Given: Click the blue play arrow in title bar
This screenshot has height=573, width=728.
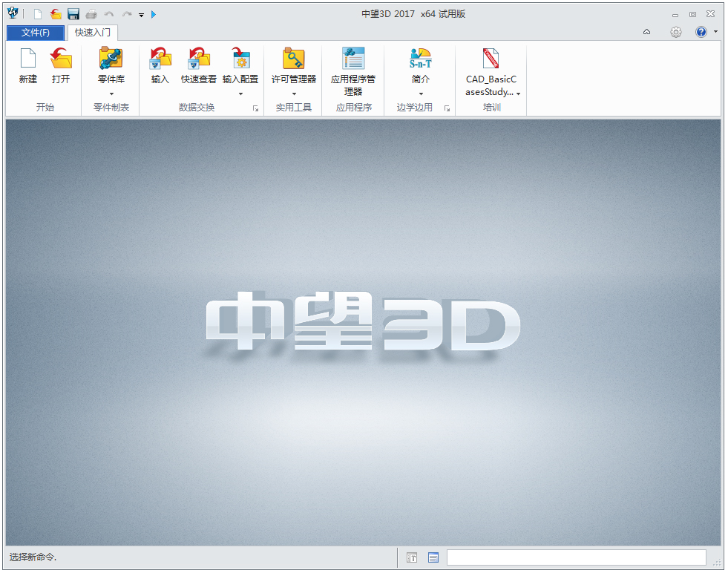Looking at the screenshot, I should pyautogui.click(x=154, y=14).
